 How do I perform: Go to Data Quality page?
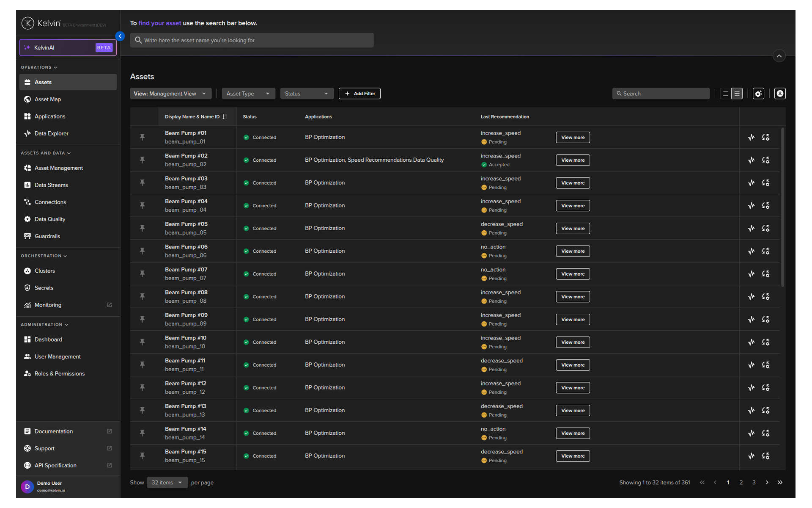click(x=50, y=219)
